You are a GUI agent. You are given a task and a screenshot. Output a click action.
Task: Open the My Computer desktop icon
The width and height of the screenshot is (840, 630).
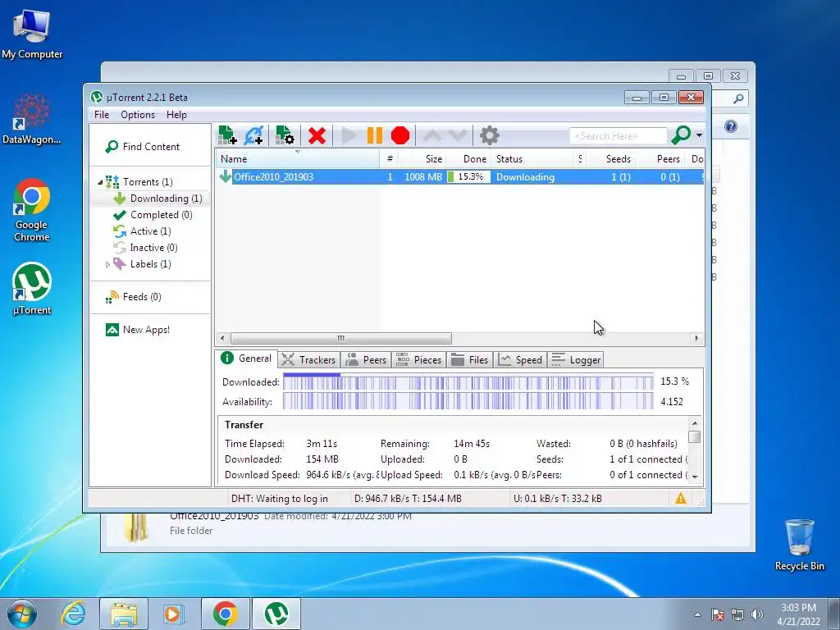coord(32,33)
